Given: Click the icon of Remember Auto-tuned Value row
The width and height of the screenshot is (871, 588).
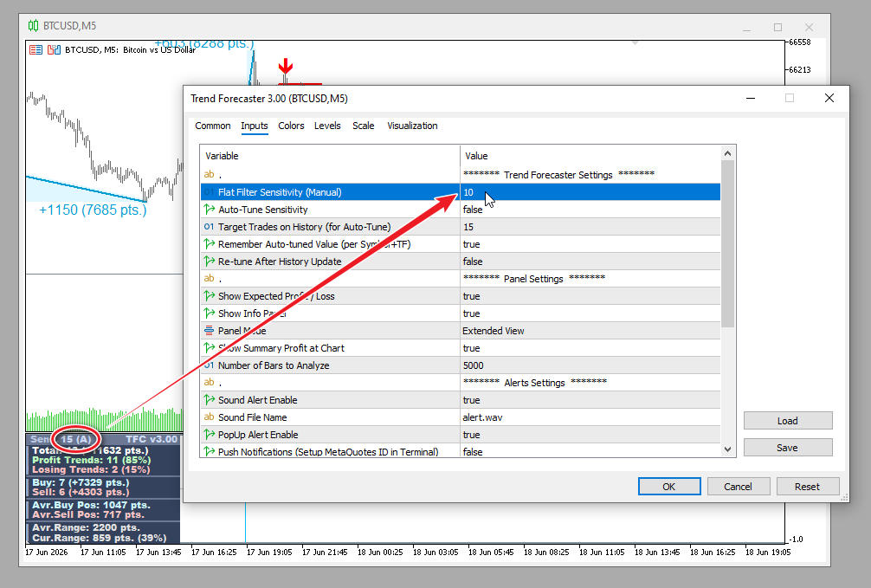Looking at the screenshot, I should coord(209,244).
